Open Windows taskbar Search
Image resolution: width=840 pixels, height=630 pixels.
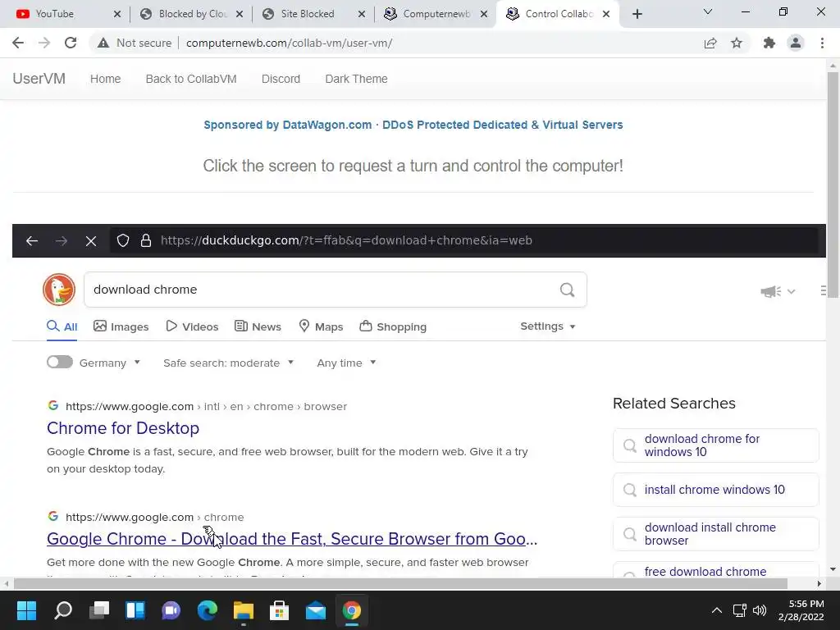(x=63, y=610)
